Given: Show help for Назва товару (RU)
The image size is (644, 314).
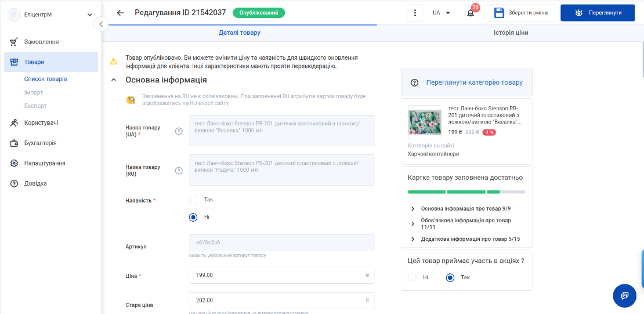Looking at the screenshot, I should click(x=179, y=171).
